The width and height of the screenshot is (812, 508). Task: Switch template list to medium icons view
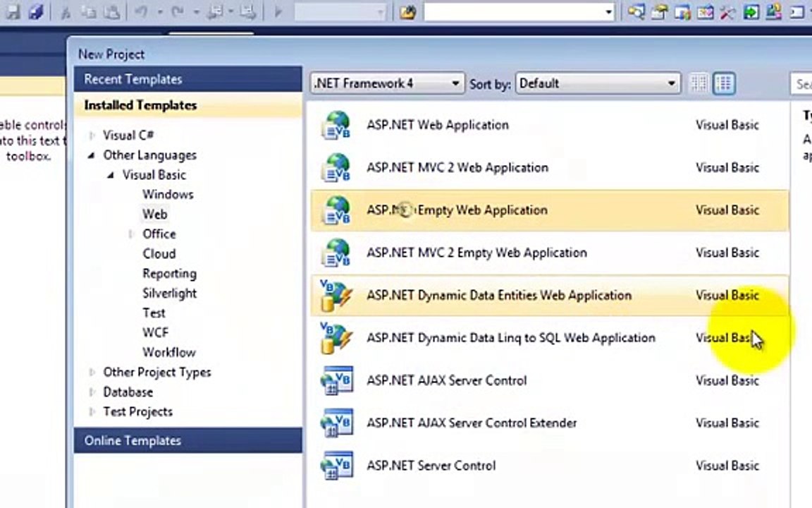coord(724,83)
